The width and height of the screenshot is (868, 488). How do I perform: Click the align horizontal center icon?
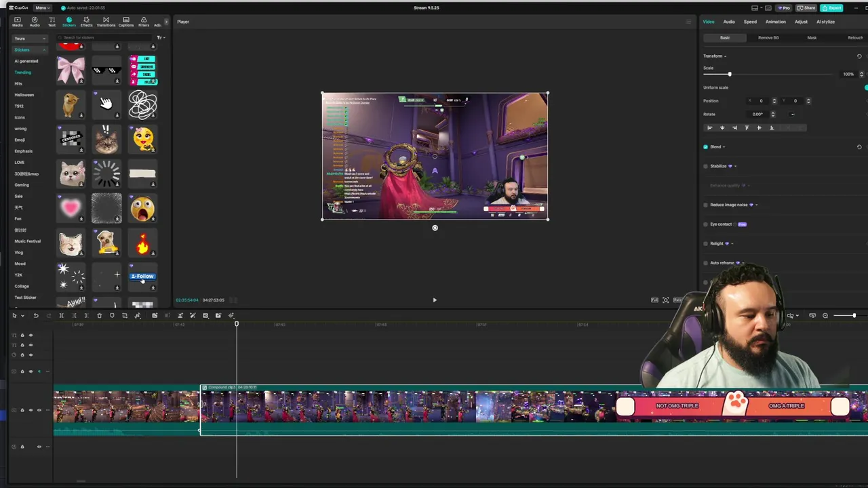(x=722, y=127)
